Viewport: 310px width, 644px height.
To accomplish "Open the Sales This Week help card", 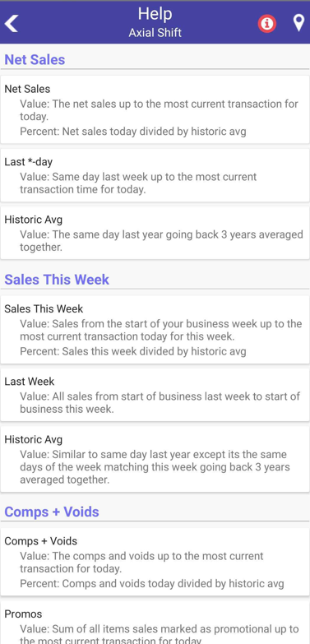I will tap(155, 329).
